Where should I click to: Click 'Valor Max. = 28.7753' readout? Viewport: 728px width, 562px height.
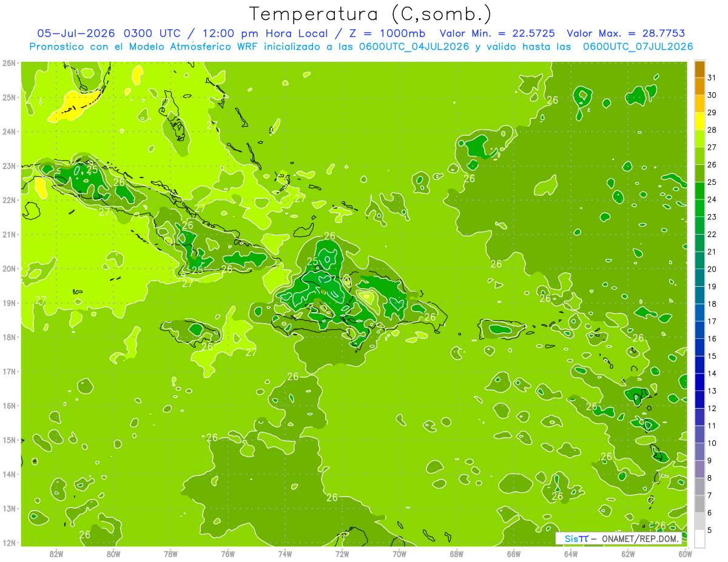[626, 33]
